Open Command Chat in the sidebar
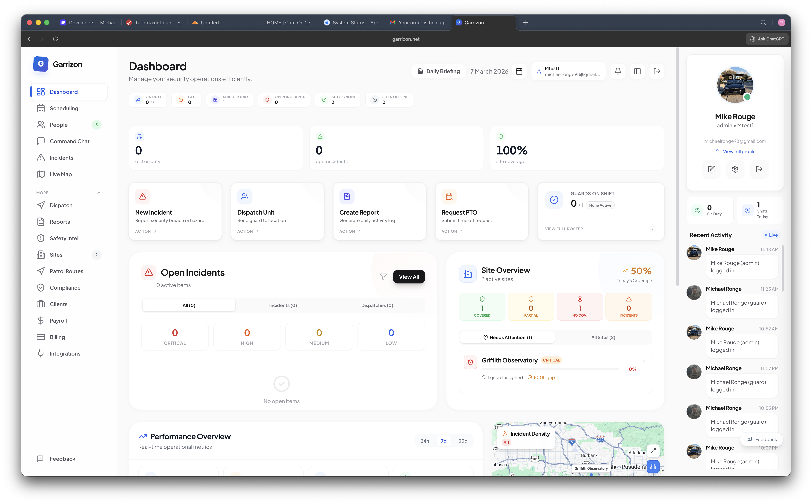The width and height of the screenshot is (812, 504). [x=69, y=141]
